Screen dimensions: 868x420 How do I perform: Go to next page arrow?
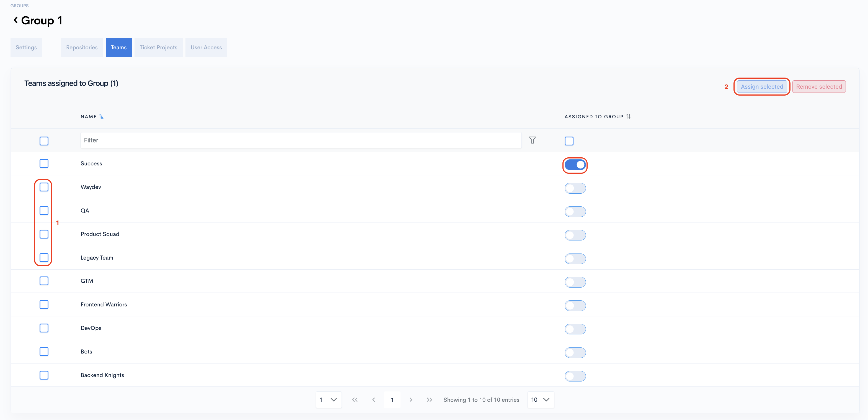click(410, 399)
